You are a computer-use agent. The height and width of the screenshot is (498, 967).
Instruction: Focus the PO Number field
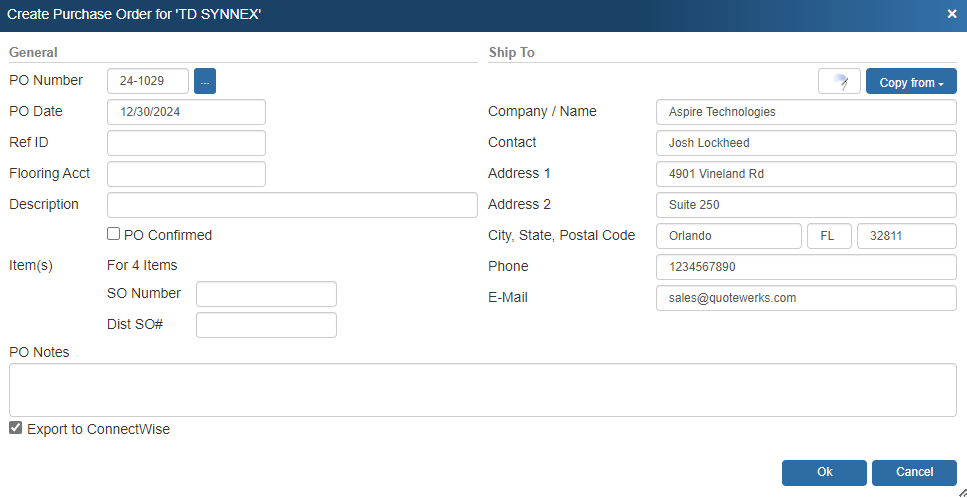(x=148, y=81)
